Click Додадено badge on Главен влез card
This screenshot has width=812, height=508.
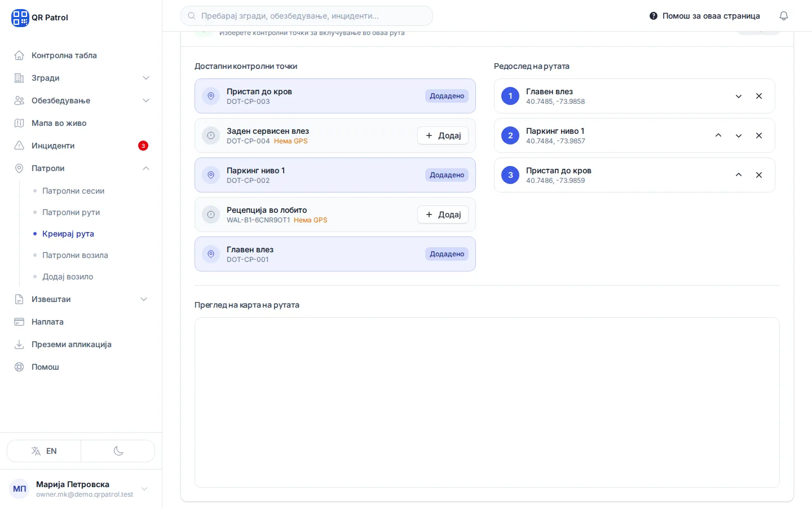(x=447, y=254)
